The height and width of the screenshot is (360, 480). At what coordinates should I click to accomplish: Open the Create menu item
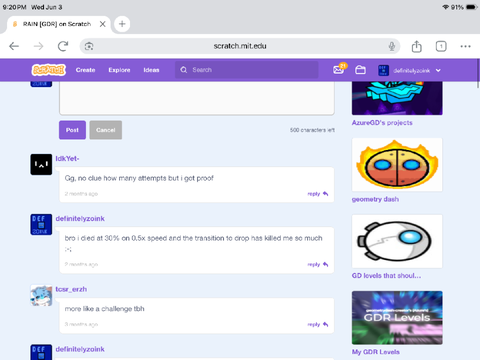tap(85, 70)
